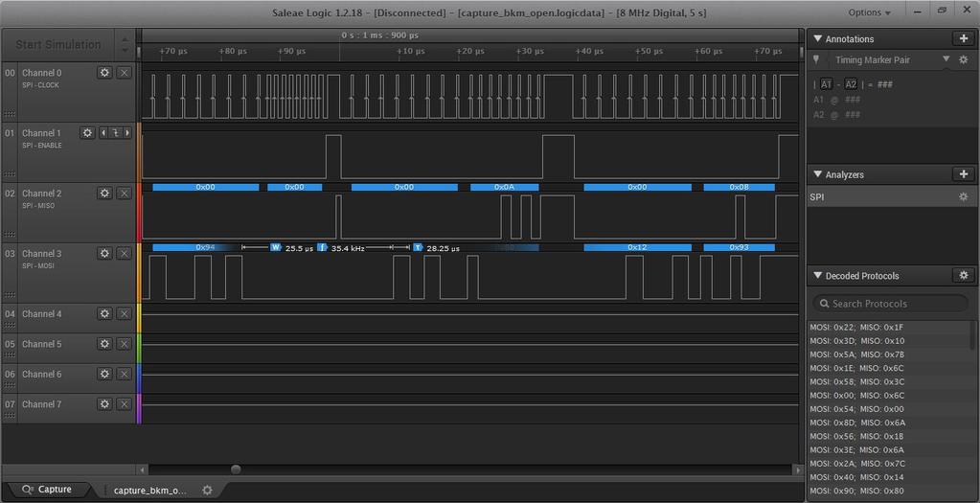Screen dimensions: 980x503
Task: Jump to previous edge on Channel 1
Action: tap(103, 132)
